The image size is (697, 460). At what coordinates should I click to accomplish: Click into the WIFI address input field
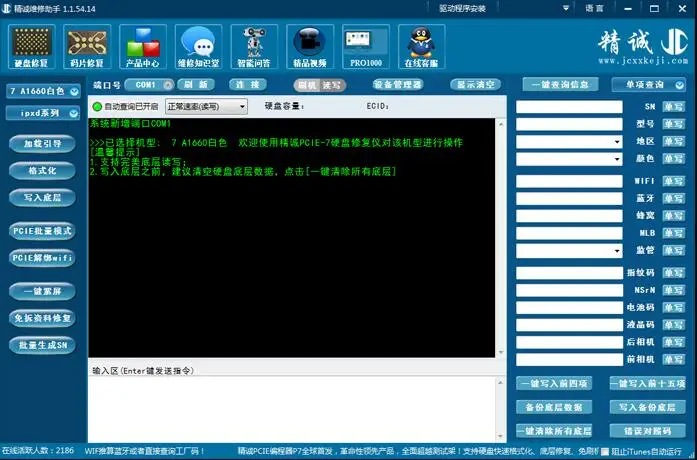(569, 181)
